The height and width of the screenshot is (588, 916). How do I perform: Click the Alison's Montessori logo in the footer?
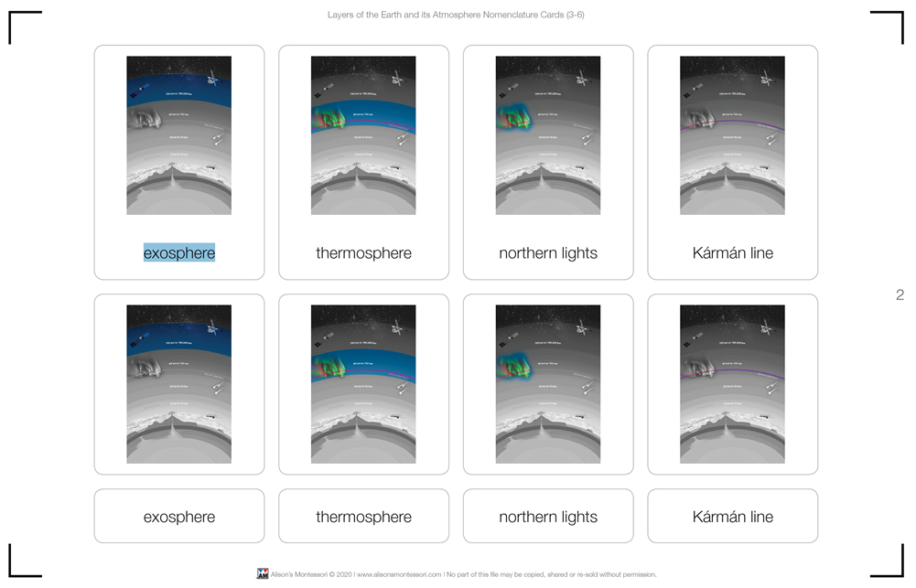pos(263,574)
